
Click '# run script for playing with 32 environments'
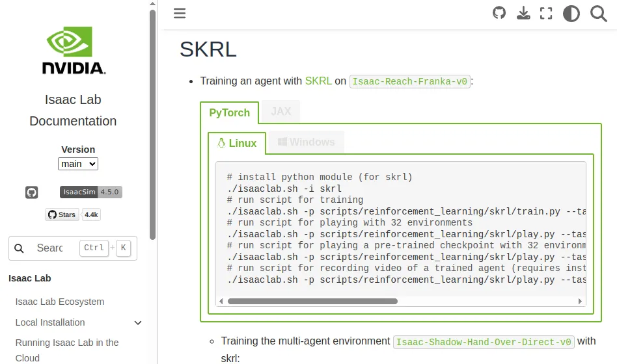point(350,222)
